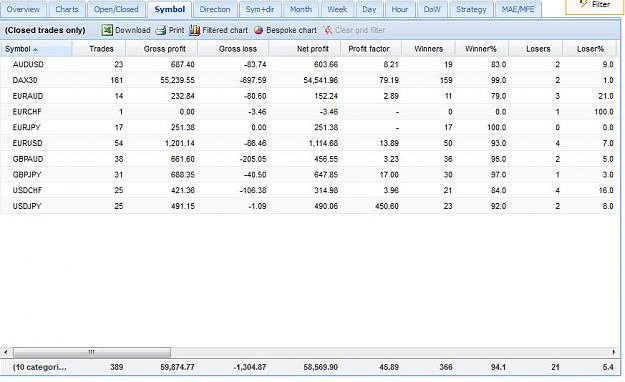Click total gross loss -1,304.87
625x382 pixels.
point(250,367)
